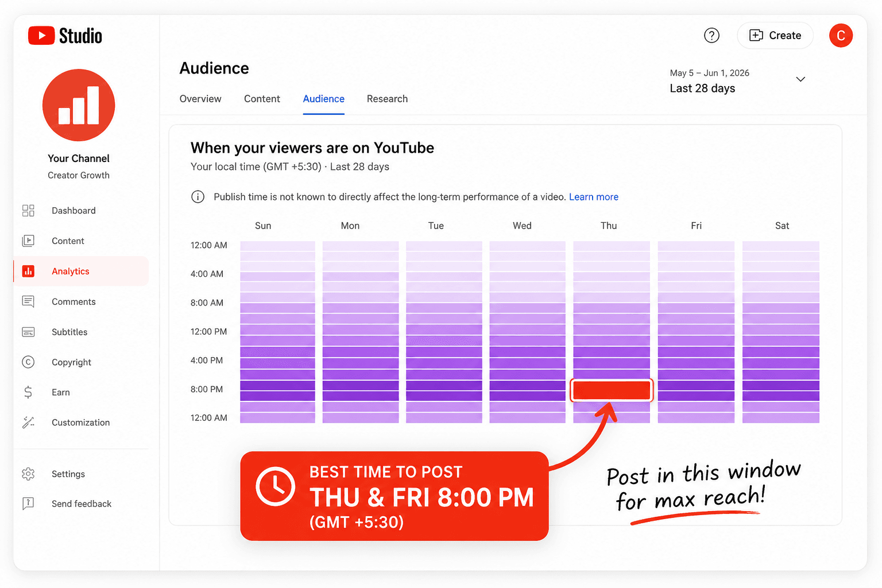Click the Settings gear icon
Viewport: 882px width, 588px height.
28,474
